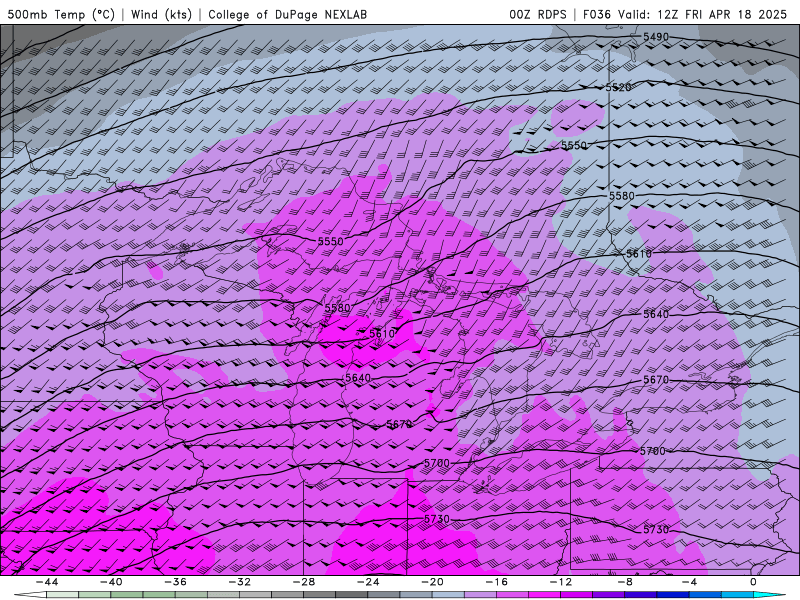Click the -36 color scale label
This screenshot has width=800, height=600.
(175, 582)
